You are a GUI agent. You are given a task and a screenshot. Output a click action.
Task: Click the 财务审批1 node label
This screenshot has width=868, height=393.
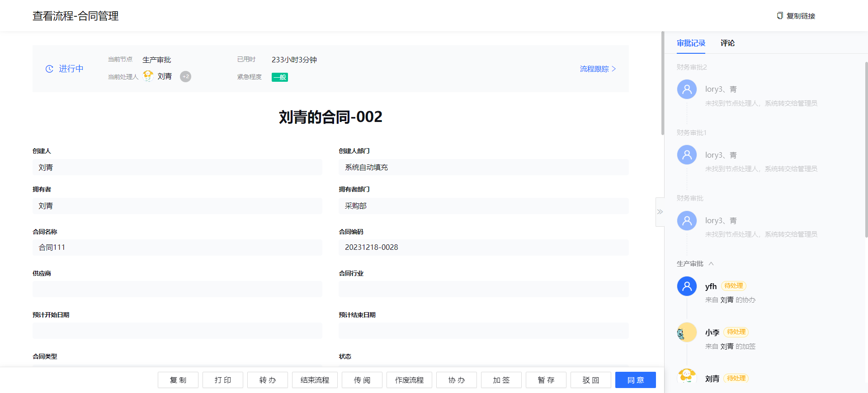[692, 133]
